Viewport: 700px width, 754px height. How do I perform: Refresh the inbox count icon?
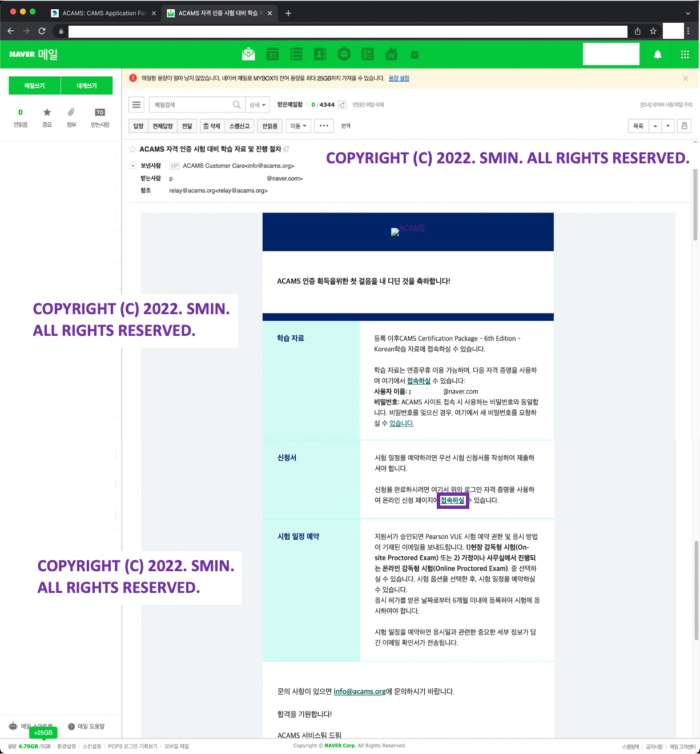click(343, 105)
